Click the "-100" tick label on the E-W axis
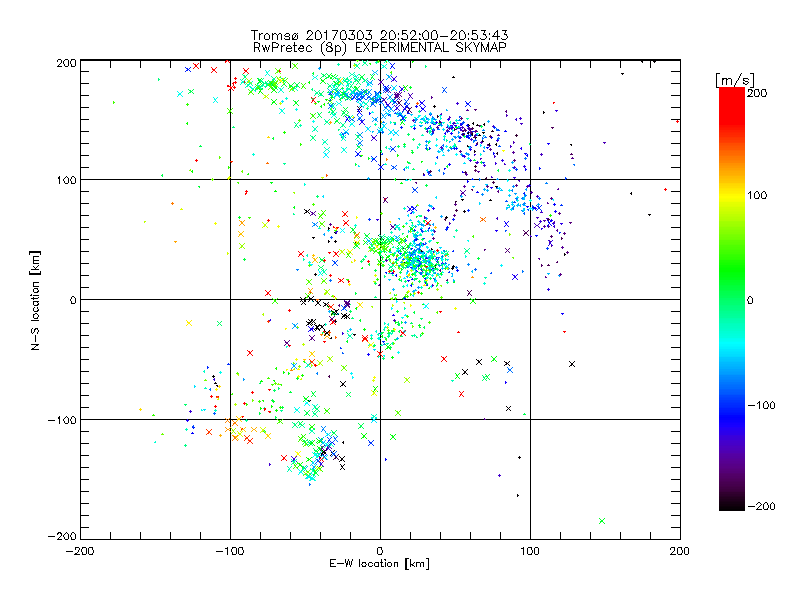800x600 pixels. coord(230,551)
